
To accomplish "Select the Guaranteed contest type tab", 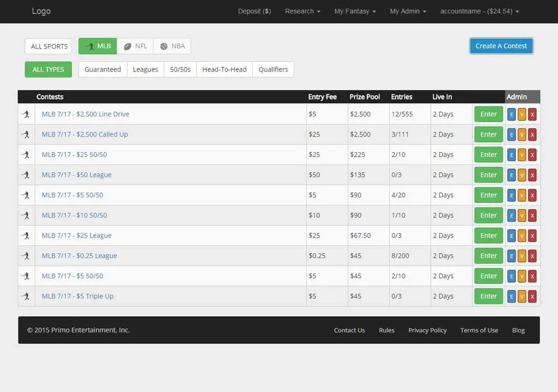I will [103, 70].
